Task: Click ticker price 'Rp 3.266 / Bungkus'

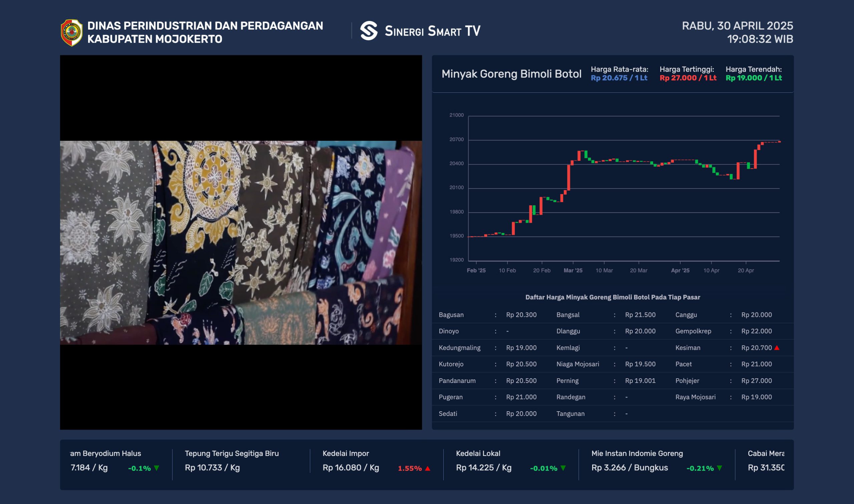Action: pos(629,468)
